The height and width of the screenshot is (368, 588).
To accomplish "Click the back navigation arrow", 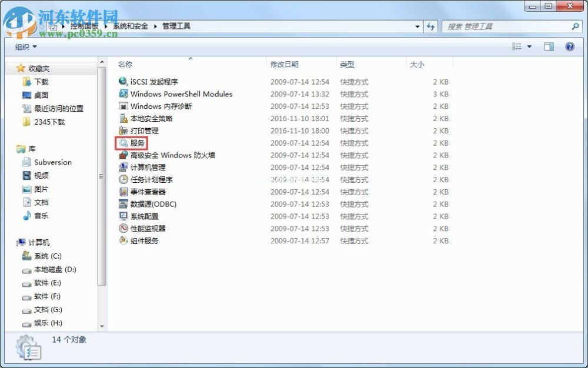I will [10, 26].
